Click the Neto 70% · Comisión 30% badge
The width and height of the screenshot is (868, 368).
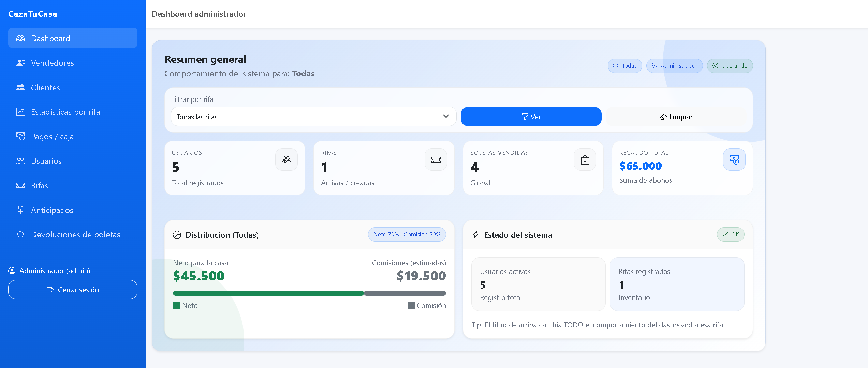click(407, 234)
